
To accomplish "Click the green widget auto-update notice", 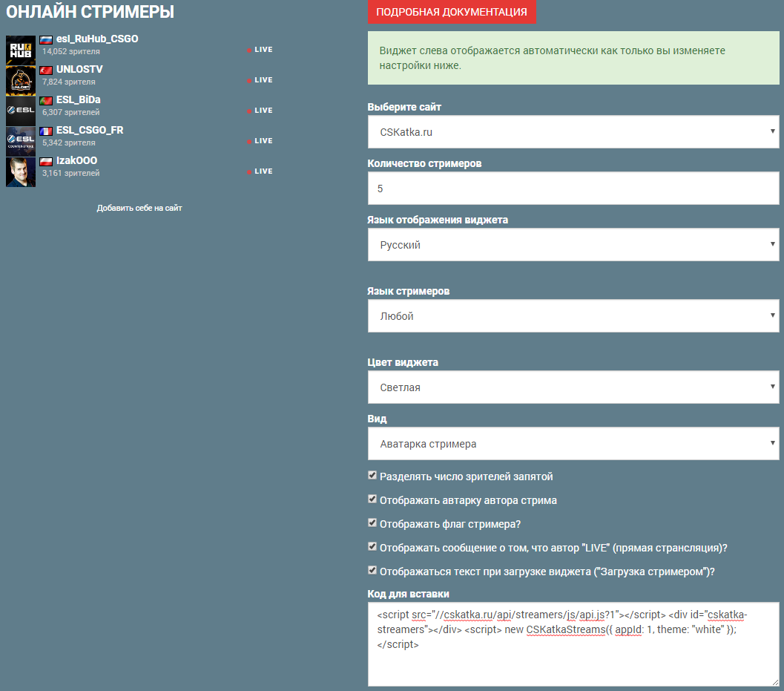I will [573, 58].
